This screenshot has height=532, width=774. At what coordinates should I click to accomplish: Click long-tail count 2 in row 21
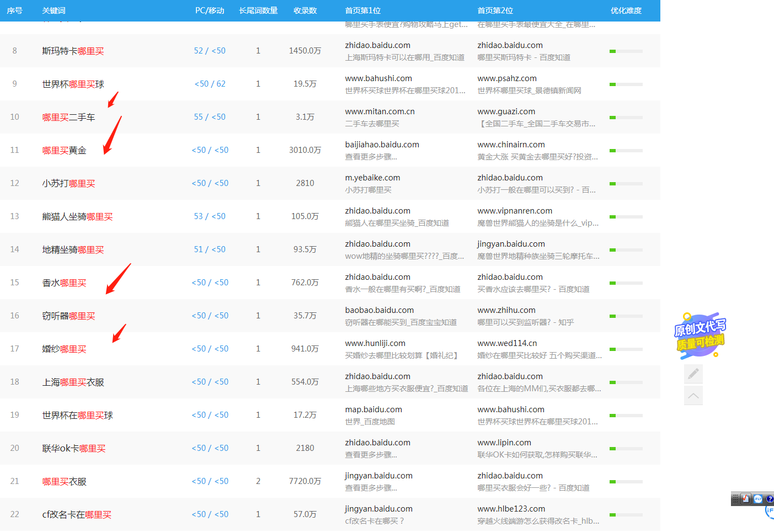click(x=258, y=481)
